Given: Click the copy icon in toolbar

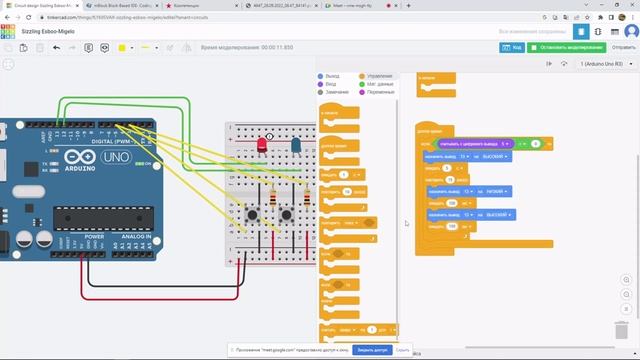Looking at the screenshot, I should pyautogui.click(x=8, y=48).
